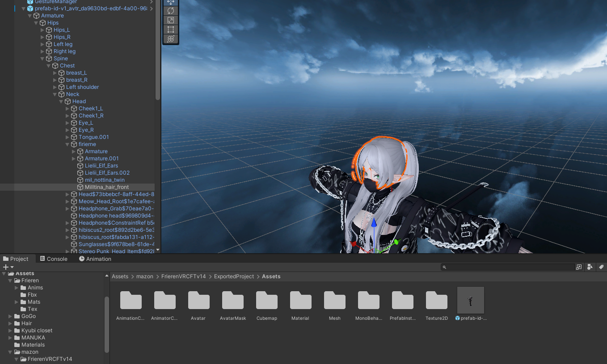
Task: Click the cube icon beside Tongue.001
Action: click(74, 137)
